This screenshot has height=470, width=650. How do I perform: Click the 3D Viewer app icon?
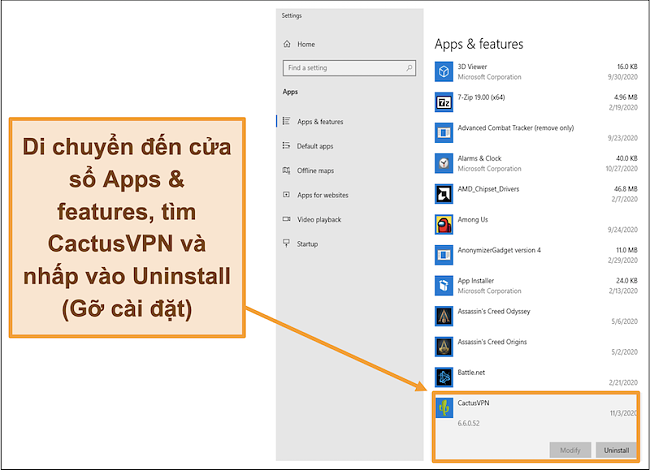pos(444,72)
